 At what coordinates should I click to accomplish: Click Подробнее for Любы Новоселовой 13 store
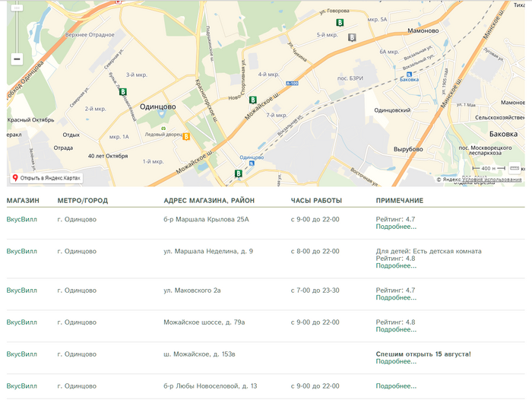pyautogui.click(x=396, y=386)
